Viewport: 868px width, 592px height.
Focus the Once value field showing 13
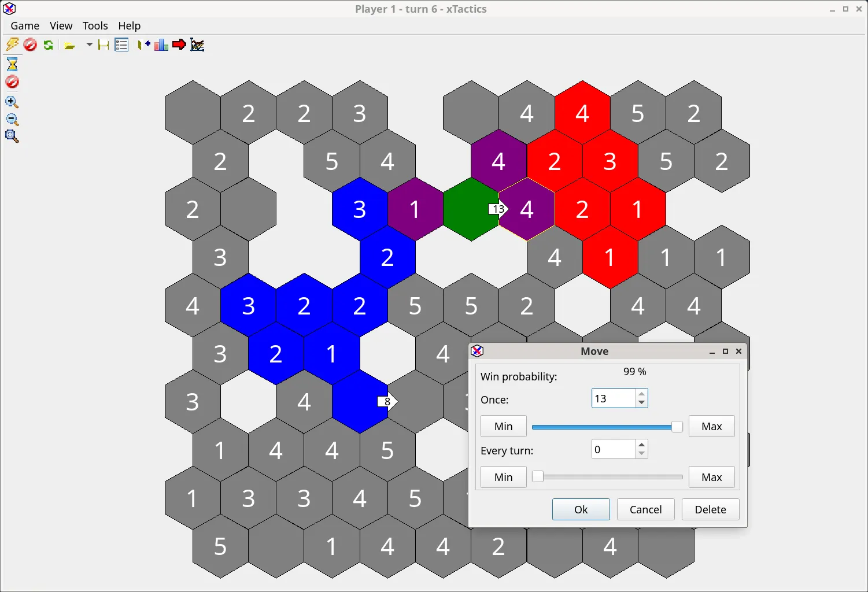point(614,398)
